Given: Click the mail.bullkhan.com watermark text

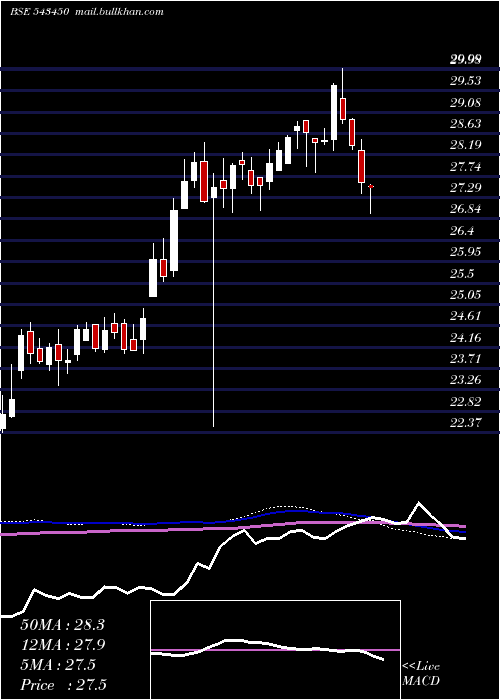Looking at the screenshot, I should click(118, 12).
